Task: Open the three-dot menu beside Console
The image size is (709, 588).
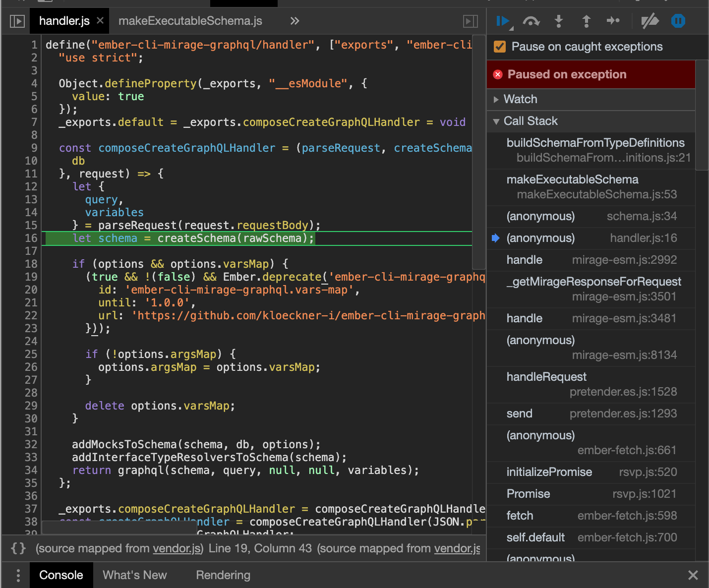Action: pyautogui.click(x=18, y=575)
